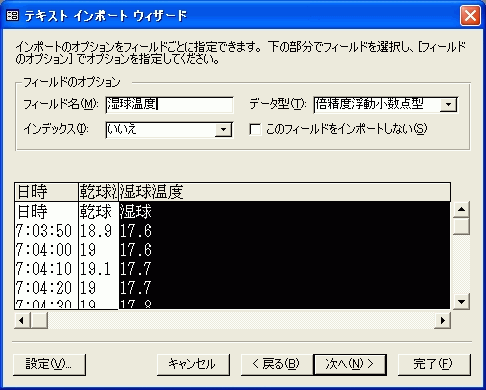Click cell 7:04:10 in the preview
486x390 pixels.
click(x=46, y=269)
